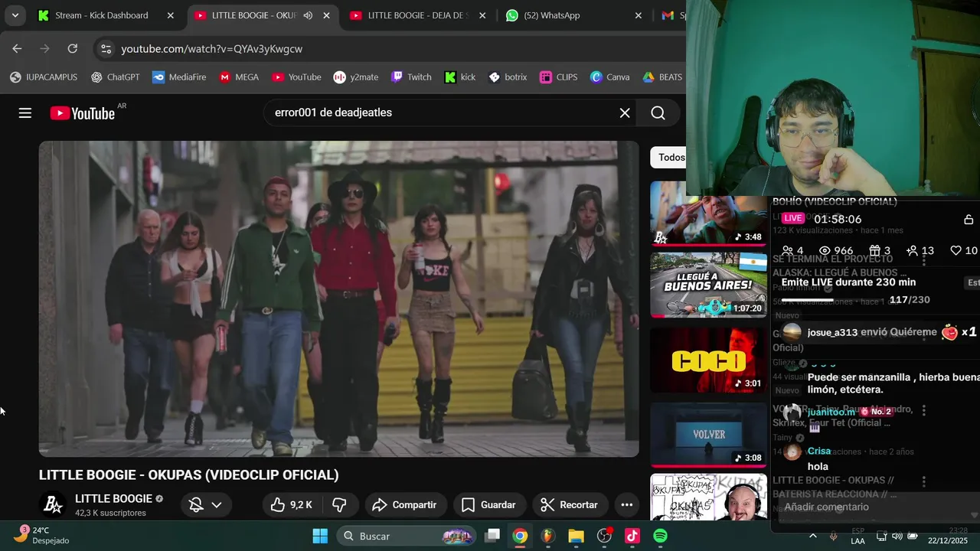This screenshot has height=551, width=980.
Task: Mute the LITTLE BOOGIE - OKUPAS tab audio
Action: (308, 15)
